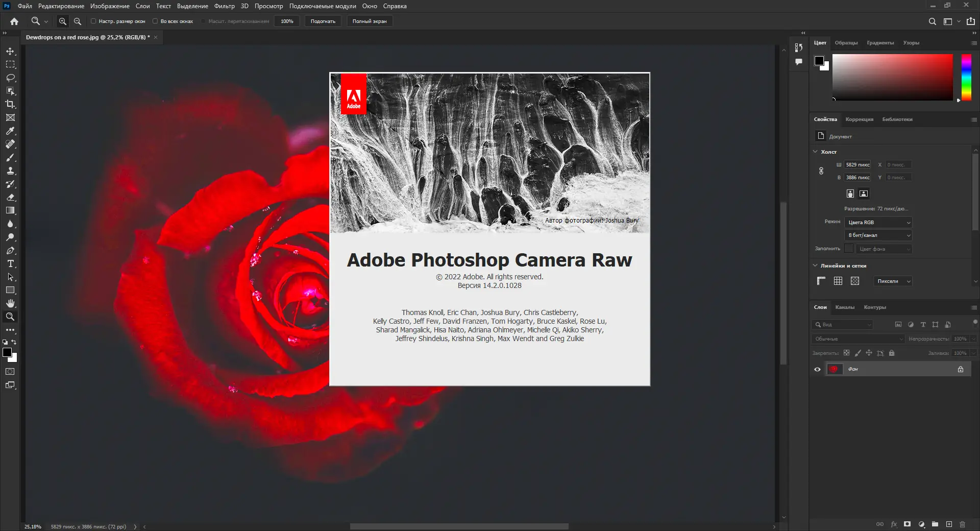
Task: Open the 'Обычные' blend mode dropdown
Action: [x=858, y=339]
